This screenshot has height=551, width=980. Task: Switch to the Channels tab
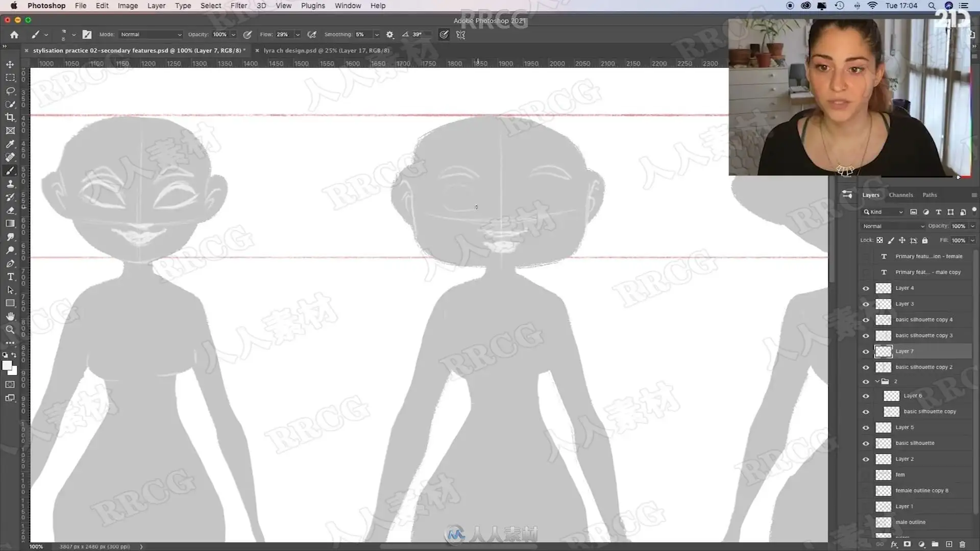900,195
